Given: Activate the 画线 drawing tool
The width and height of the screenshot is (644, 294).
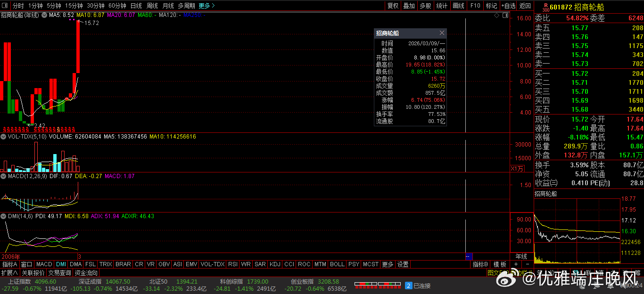Looking at the screenshot, I should 458,6.
